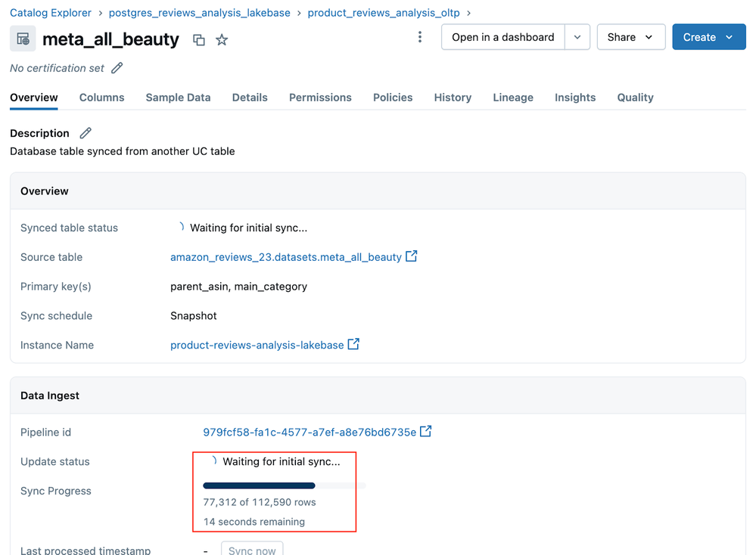Image resolution: width=756 pixels, height=555 pixels.
Task: Click the copy table name icon
Action: (x=199, y=40)
